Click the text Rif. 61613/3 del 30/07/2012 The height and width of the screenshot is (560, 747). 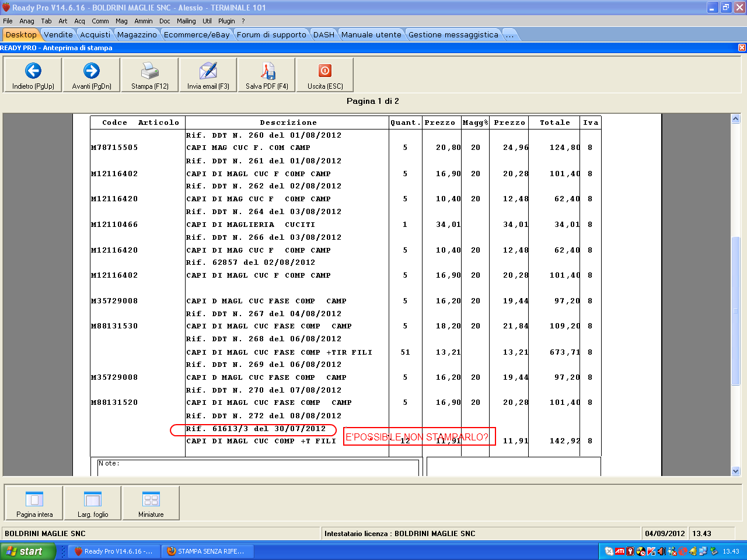[x=256, y=429]
